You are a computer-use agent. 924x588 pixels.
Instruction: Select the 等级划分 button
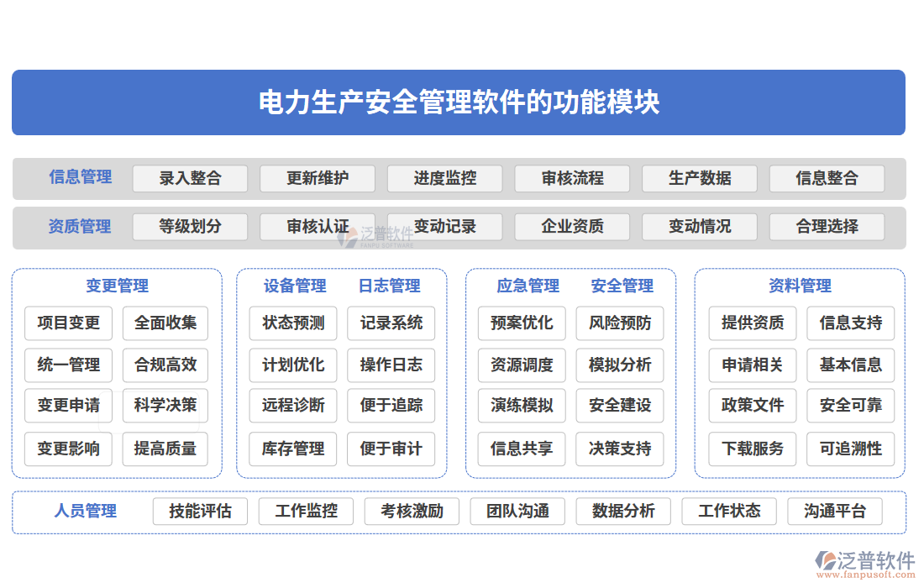tap(190, 227)
